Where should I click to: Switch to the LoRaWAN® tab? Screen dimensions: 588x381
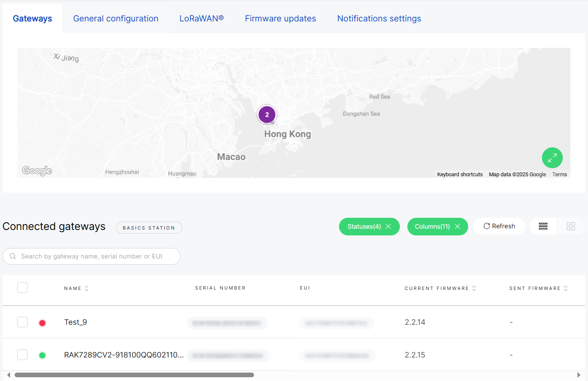202,18
